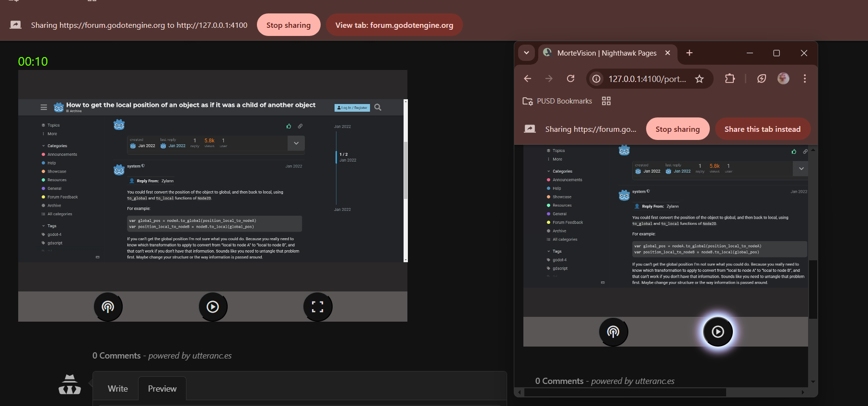View site information icon in the address bar
This screenshot has width=868, height=406.
point(596,79)
